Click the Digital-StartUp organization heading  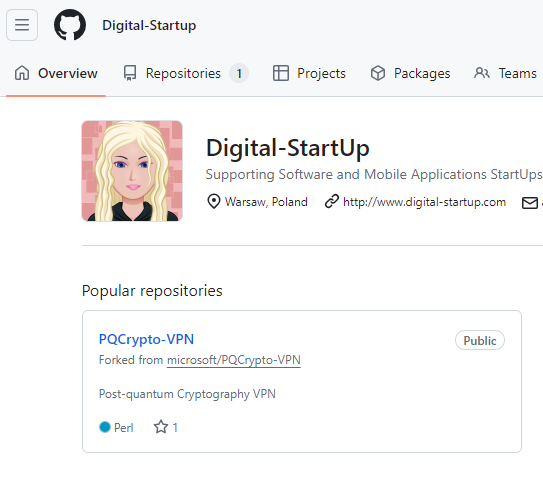point(287,148)
